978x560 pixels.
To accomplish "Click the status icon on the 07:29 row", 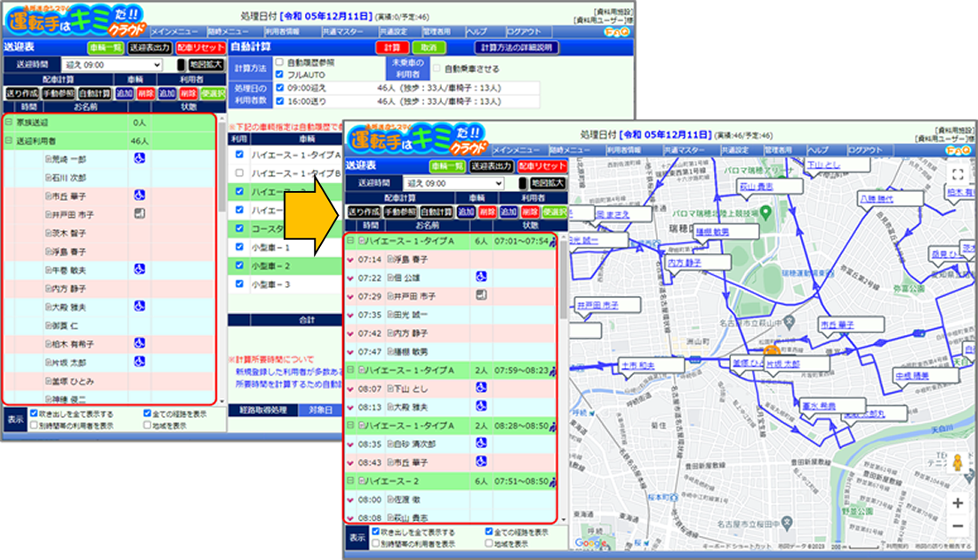I will (481, 295).
